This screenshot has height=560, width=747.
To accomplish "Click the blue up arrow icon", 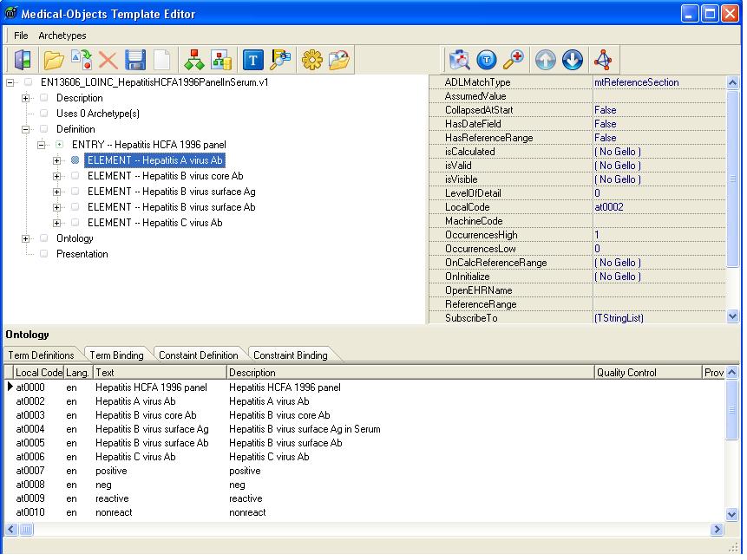I will 545,60.
